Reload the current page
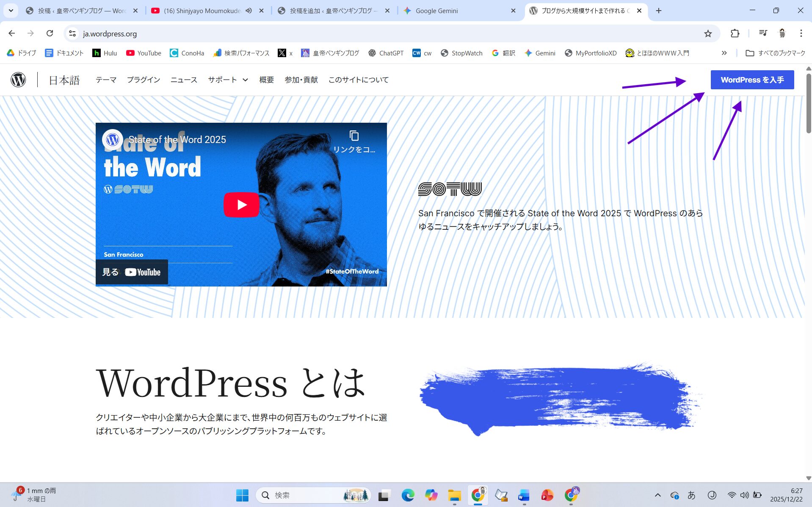This screenshot has height=507, width=812. tap(50, 33)
